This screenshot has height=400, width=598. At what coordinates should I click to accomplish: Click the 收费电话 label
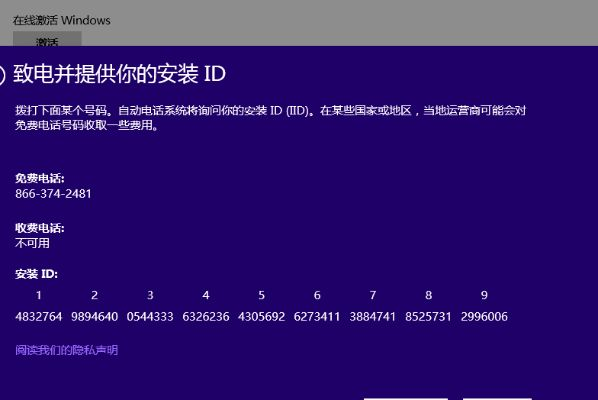click(x=40, y=228)
